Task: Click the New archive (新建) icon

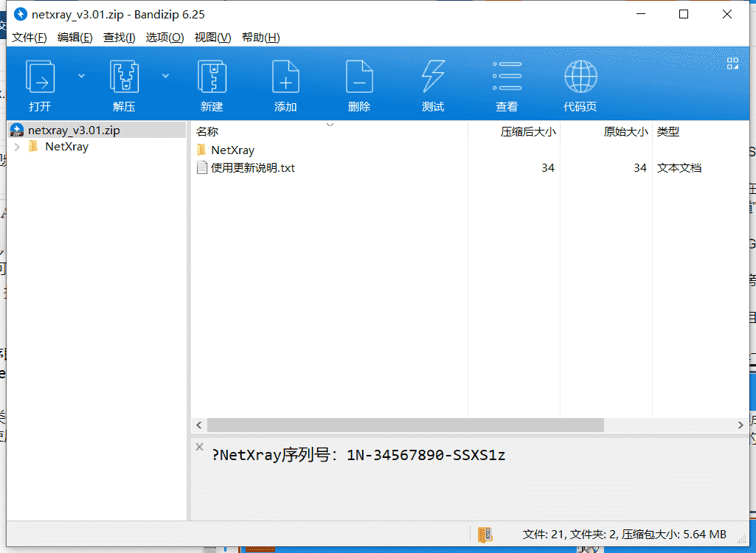Action: click(x=212, y=77)
